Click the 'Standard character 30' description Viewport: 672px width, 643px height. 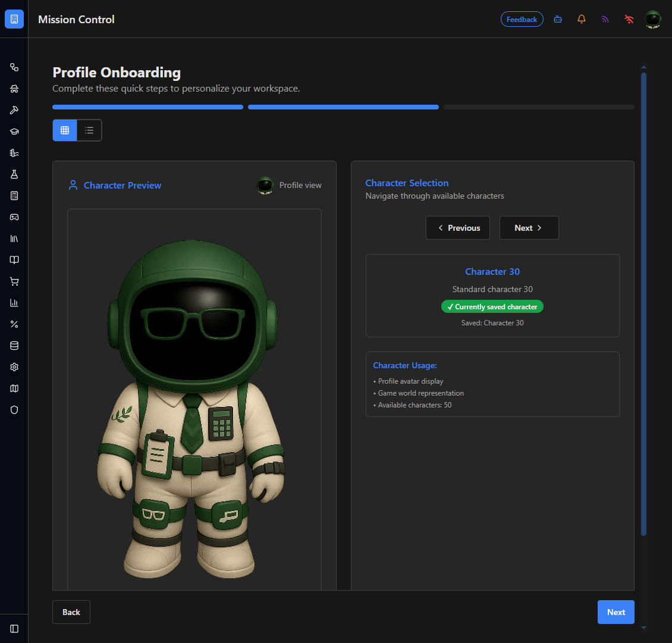pyautogui.click(x=492, y=289)
